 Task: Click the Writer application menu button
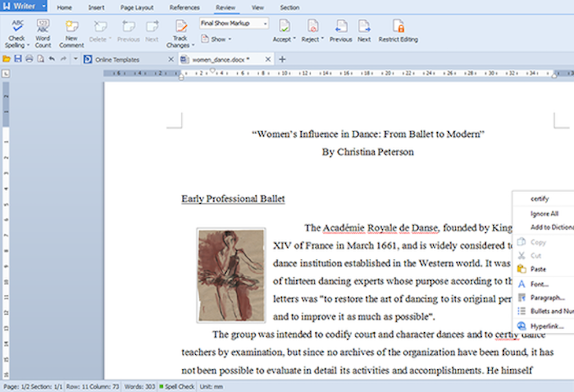tap(24, 6)
